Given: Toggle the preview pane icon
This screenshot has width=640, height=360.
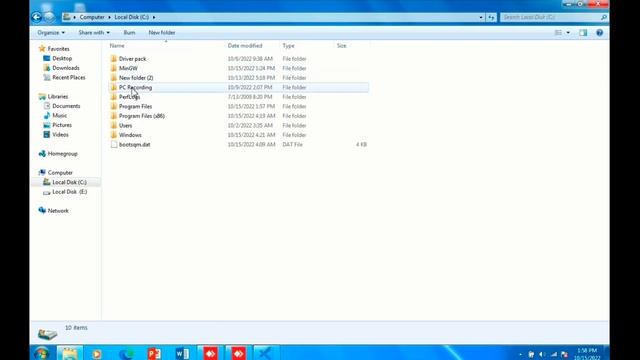Looking at the screenshot, I should pos(583,33).
